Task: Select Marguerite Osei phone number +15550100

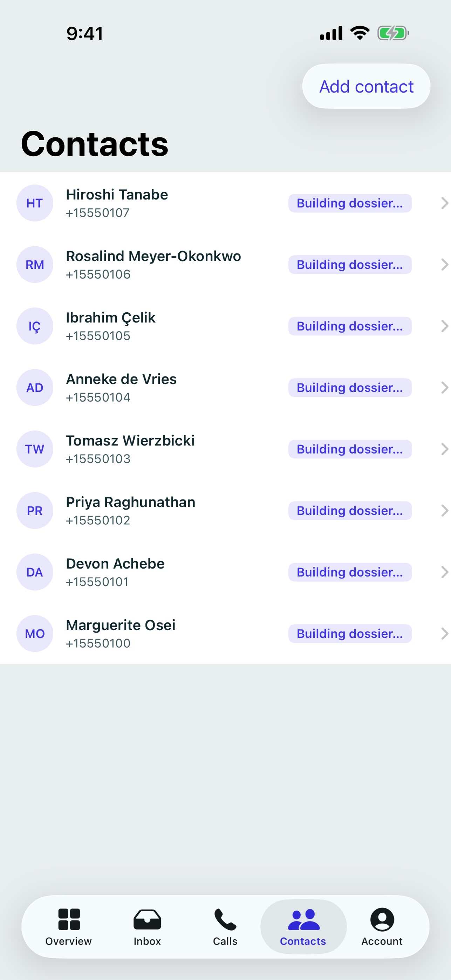Action: (98, 643)
